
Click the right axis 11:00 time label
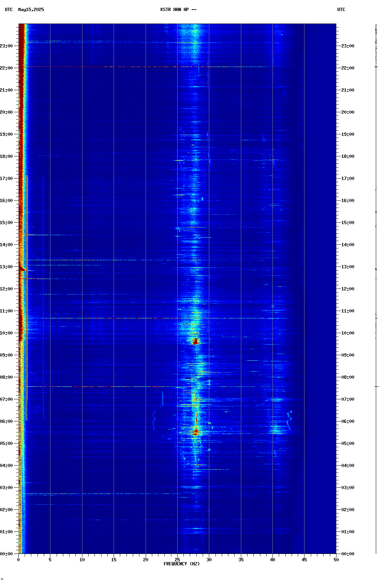pyautogui.click(x=348, y=311)
